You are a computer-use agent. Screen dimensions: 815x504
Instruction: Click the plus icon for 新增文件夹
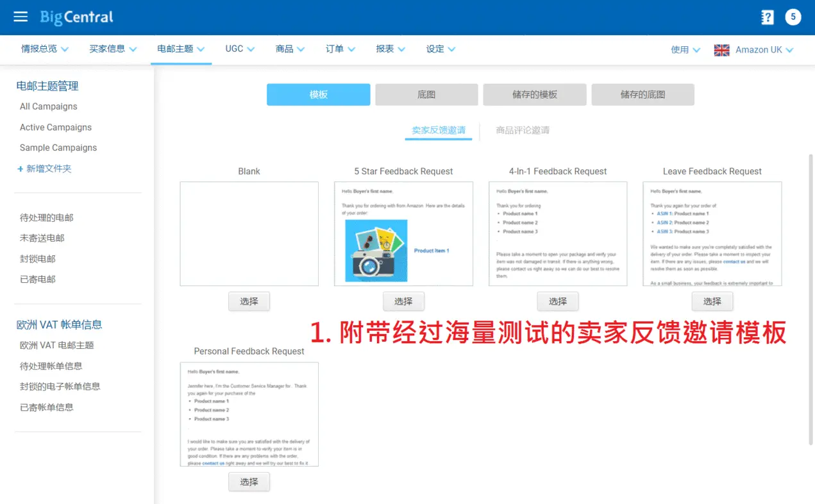[x=20, y=169]
